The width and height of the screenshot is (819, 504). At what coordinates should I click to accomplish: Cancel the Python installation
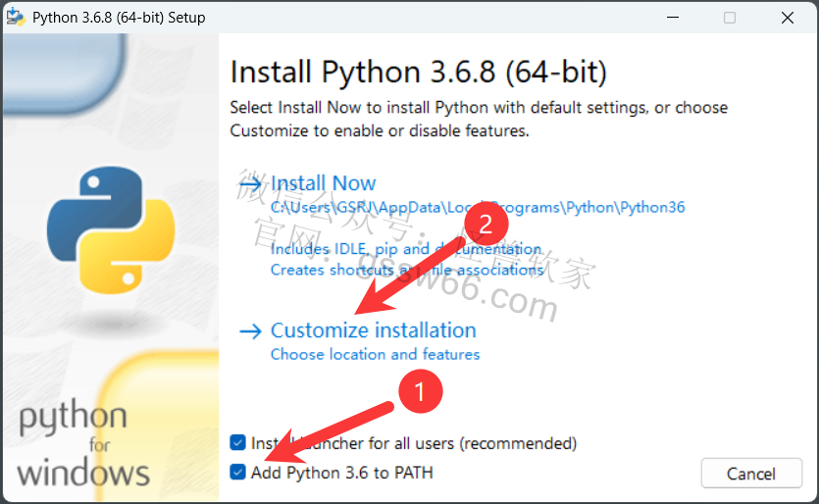tap(751, 474)
